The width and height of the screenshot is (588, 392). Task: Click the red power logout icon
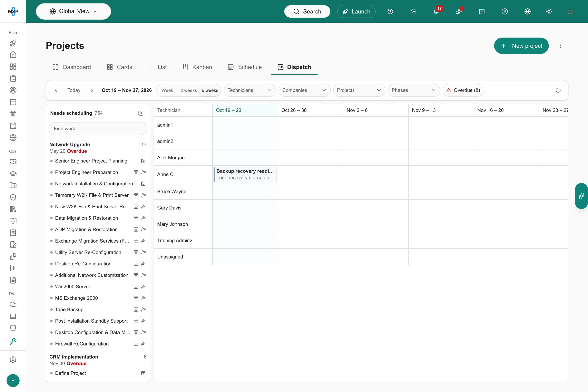tap(570, 11)
